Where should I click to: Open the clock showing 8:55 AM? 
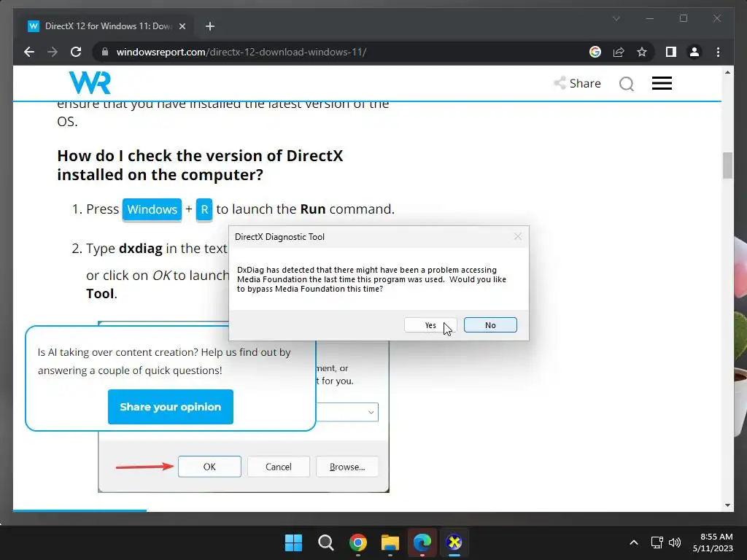713,542
